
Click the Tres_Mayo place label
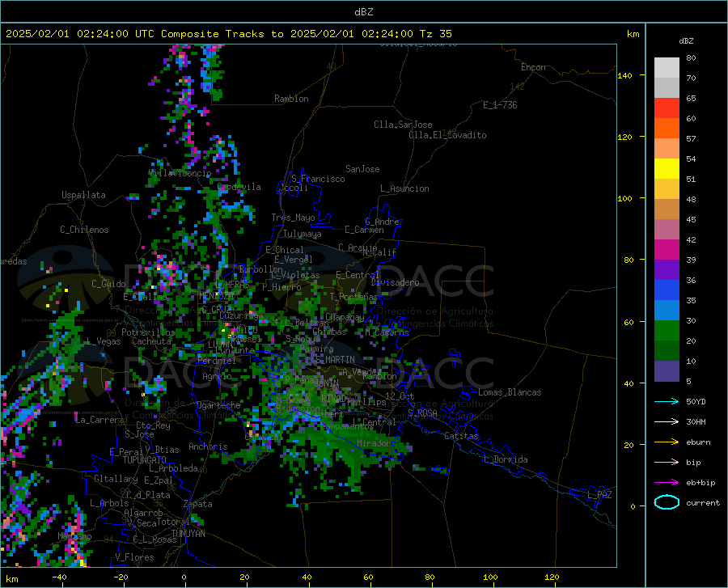[293, 218]
